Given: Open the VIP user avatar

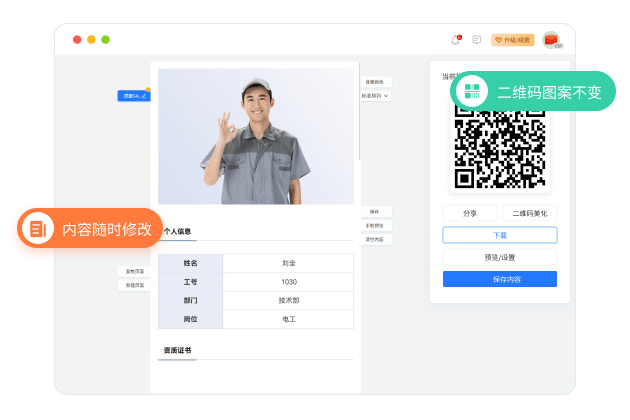Looking at the screenshot, I should pyautogui.click(x=552, y=40).
